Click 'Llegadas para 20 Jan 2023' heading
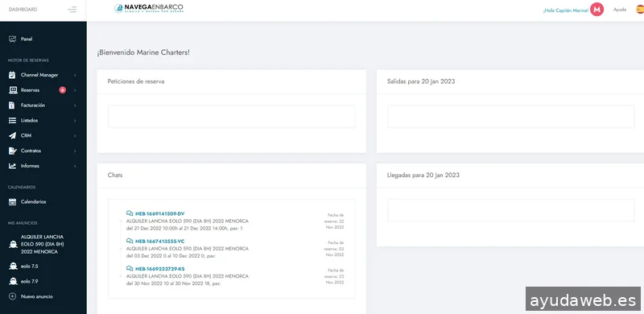Screen dimensions: 644x314 click(423, 175)
